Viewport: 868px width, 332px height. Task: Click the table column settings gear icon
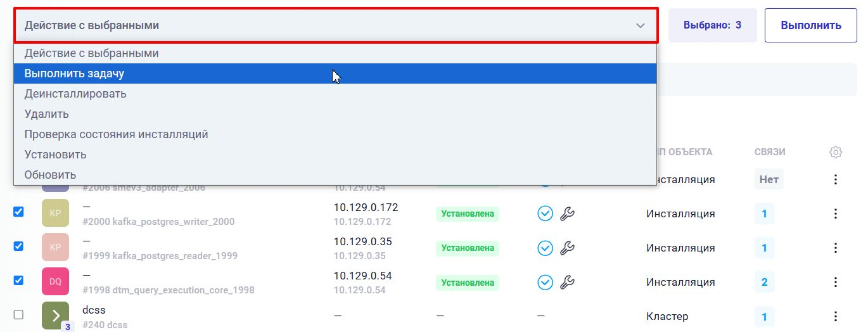[835, 152]
